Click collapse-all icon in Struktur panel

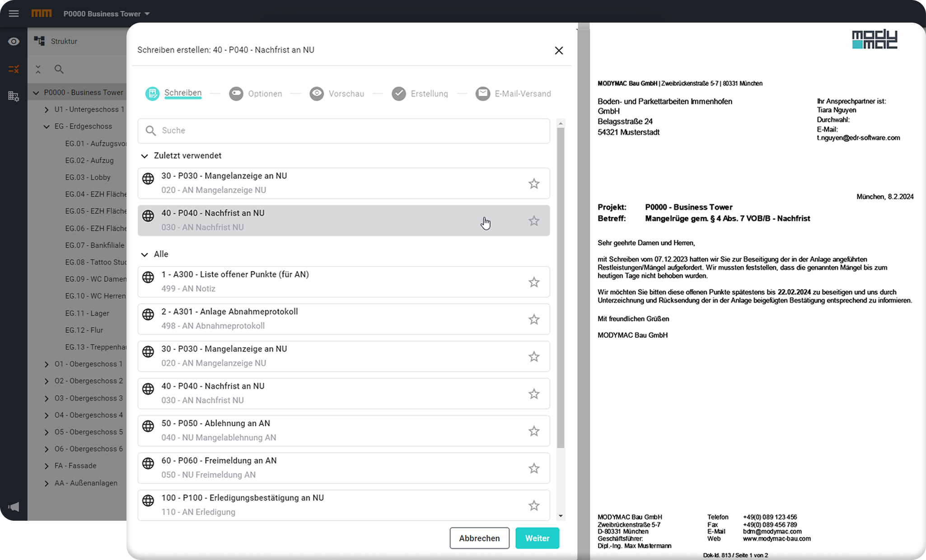38,69
